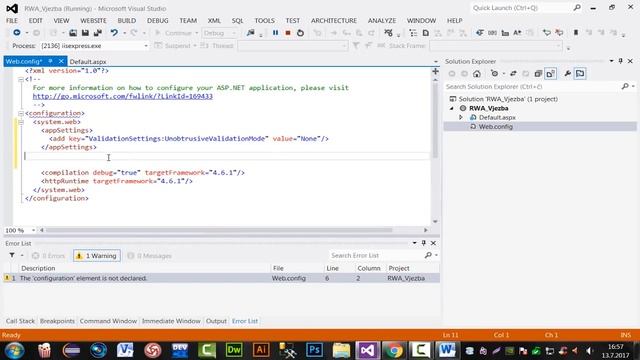Click the Open File toolbar icon
Image resolution: width=640 pixels, height=360 pixels.
73,33
